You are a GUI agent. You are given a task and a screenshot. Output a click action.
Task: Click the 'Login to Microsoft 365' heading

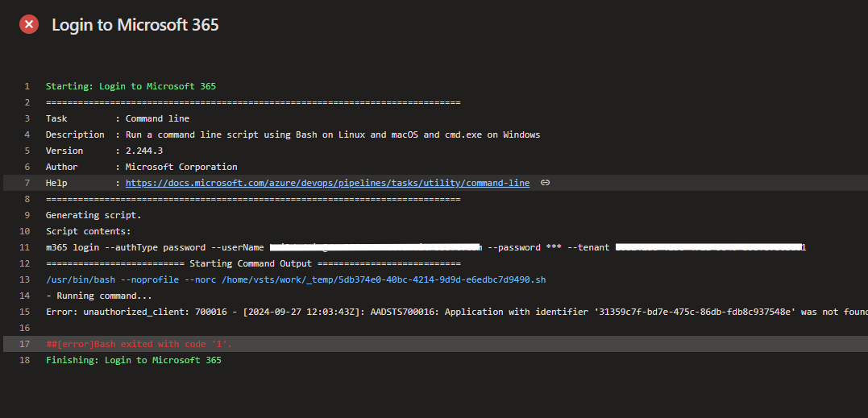pyautogui.click(x=135, y=25)
